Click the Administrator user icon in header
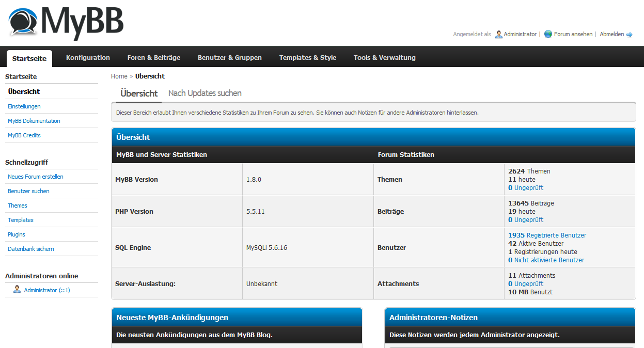 point(498,35)
